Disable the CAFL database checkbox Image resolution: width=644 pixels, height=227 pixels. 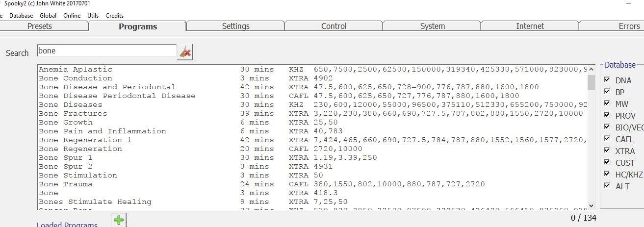point(607,139)
